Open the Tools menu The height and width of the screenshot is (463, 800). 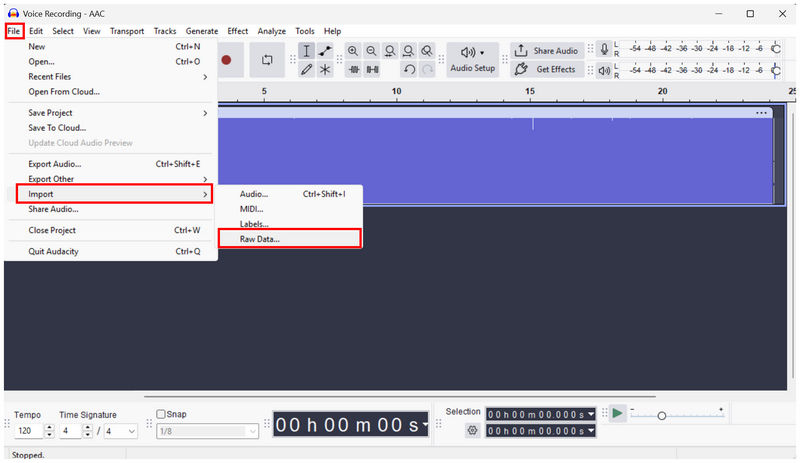(x=305, y=31)
